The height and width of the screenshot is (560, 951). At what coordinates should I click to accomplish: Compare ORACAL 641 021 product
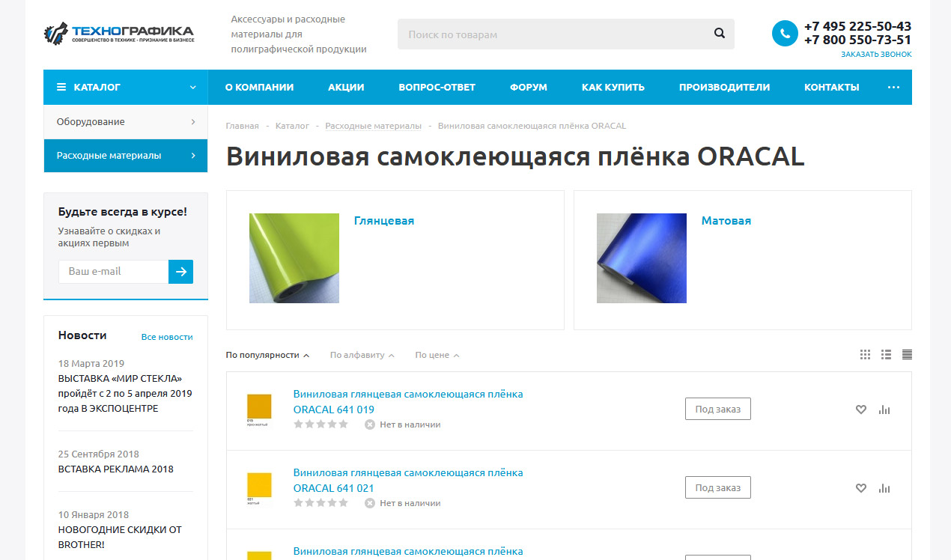click(884, 488)
